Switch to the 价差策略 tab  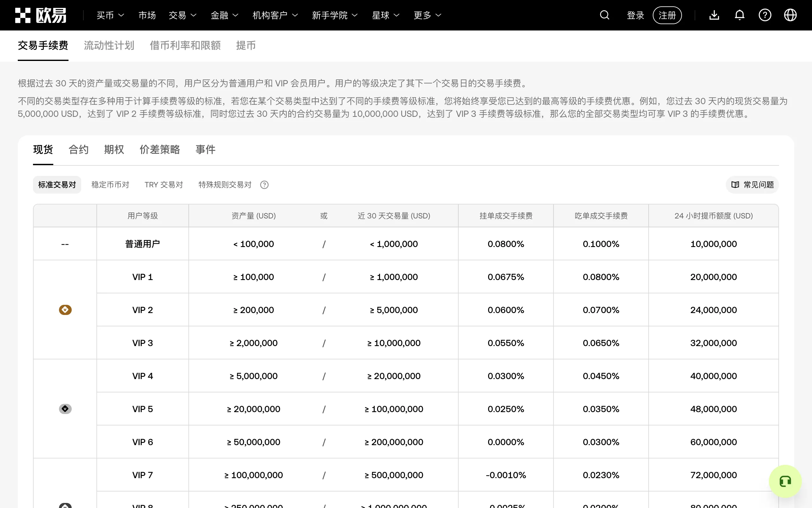(x=160, y=150)
